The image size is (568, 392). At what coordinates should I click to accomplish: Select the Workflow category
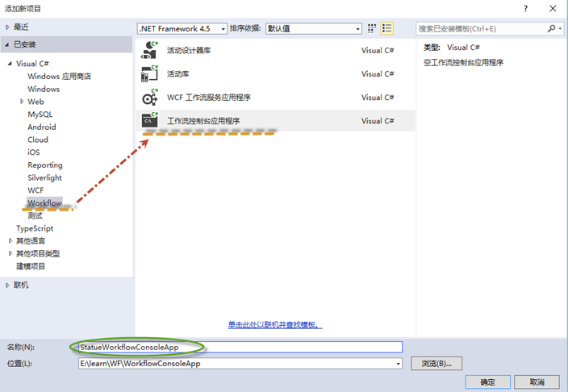tap(44, 203)
